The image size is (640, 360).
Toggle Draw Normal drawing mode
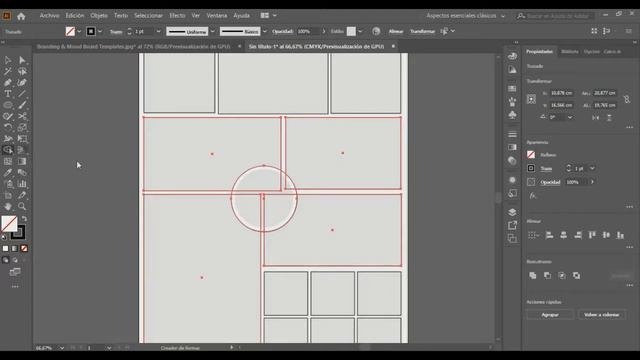5,260
